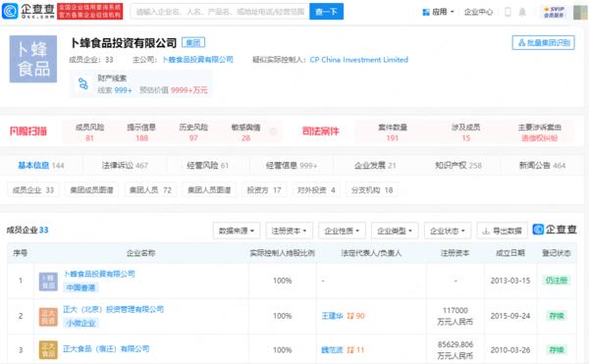Expand the 企业性质 filter dropdown
This screenshot has width=589, height=364.
point(342,231)
